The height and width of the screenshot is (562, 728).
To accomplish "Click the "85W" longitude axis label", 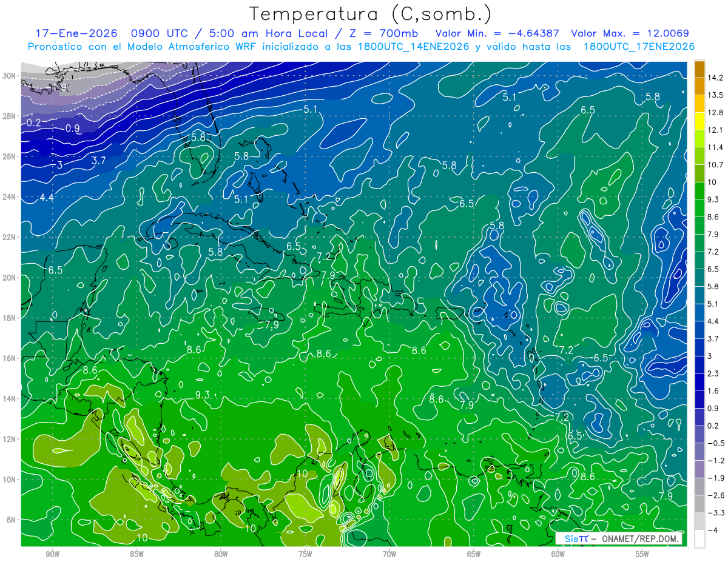I will point(136,554).
